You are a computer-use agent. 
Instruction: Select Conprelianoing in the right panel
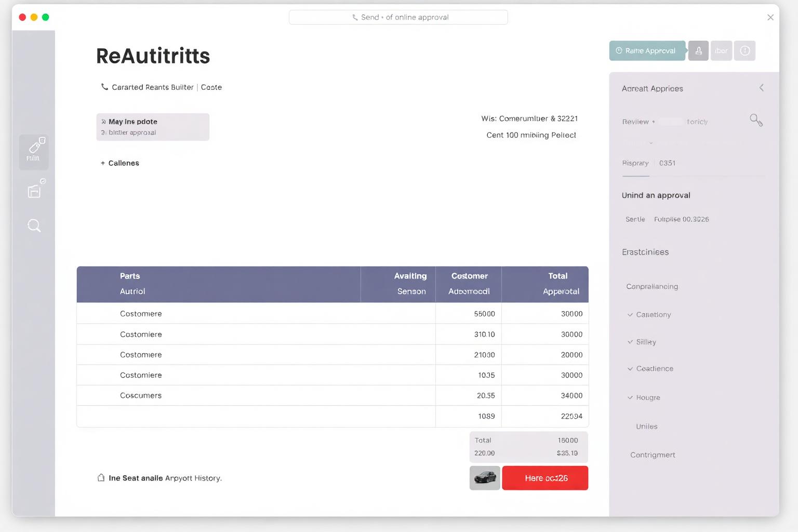(x=652, y=286)
